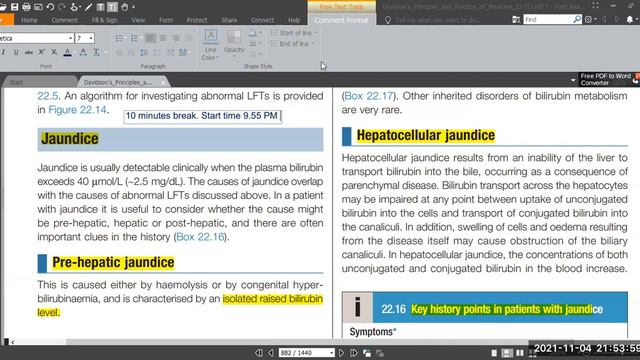Open the Help ribbon tab
The image size is (640, 360).
coord(294,20)
